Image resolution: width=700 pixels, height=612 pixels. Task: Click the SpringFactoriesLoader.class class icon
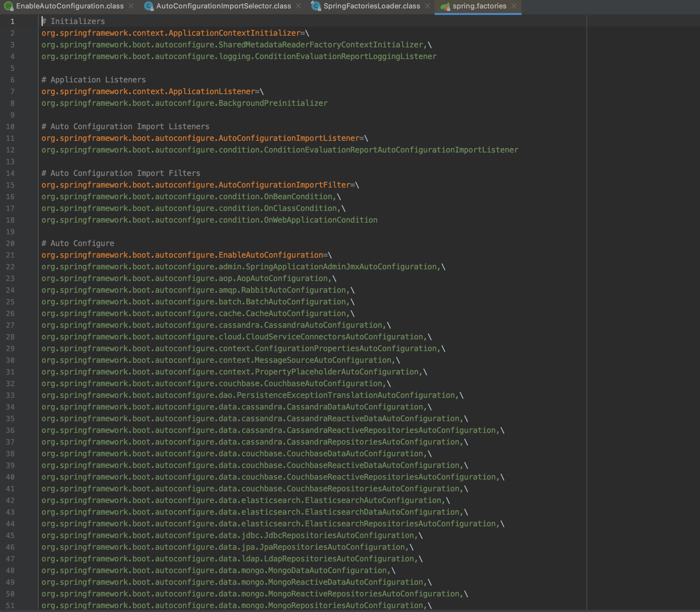click(x=316, y=6)
